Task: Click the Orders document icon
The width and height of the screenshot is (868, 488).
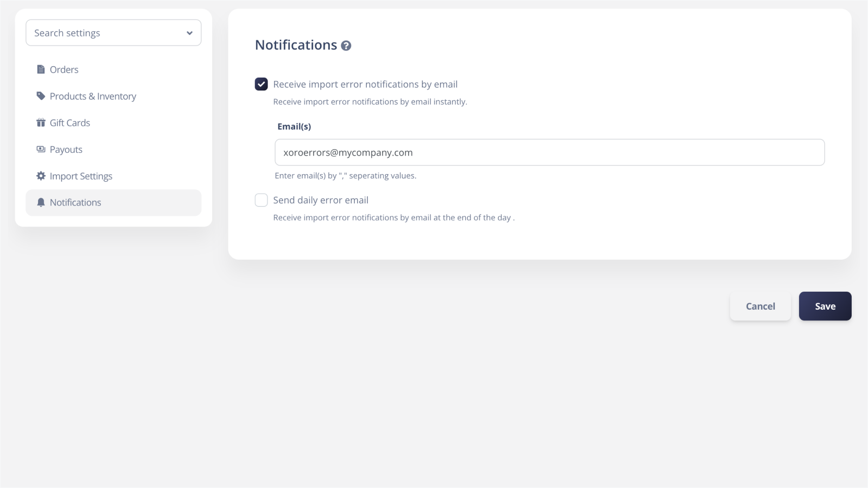Action: [x=41, y=69]
